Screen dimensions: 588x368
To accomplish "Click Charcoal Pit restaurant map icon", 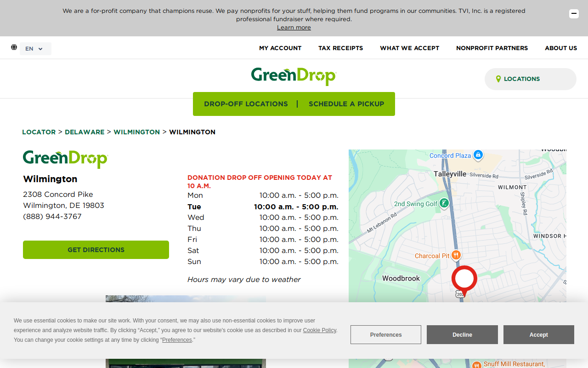I will coord(456,255).
